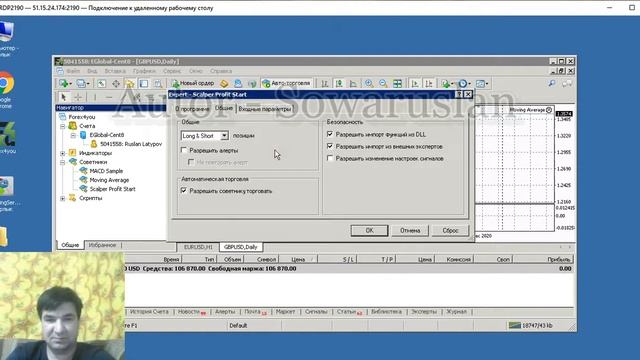This screenshot has width=640, height=360.
Task: Open the Эксперты terminal tab
Action: [x=424, y=312]
